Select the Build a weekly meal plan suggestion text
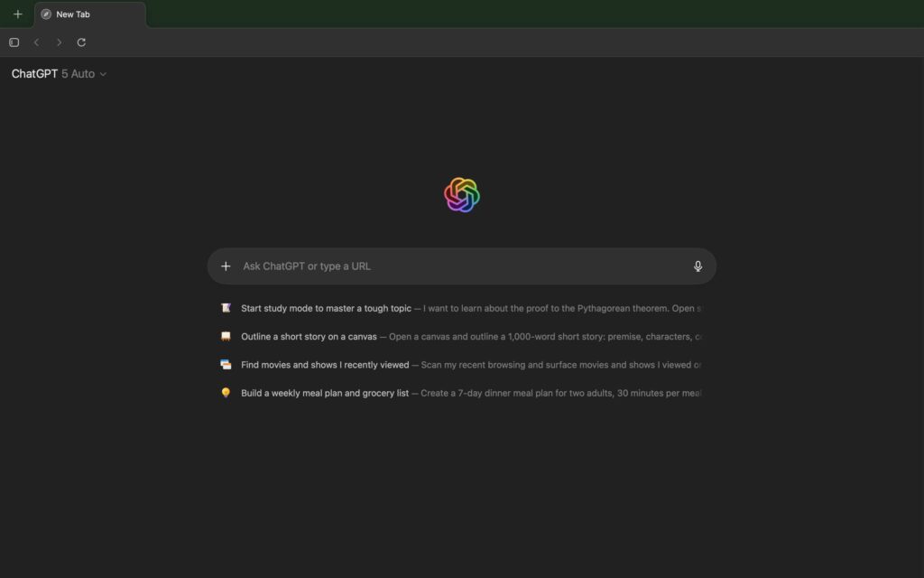Screen dimensions: 924x578 (325, 393)
